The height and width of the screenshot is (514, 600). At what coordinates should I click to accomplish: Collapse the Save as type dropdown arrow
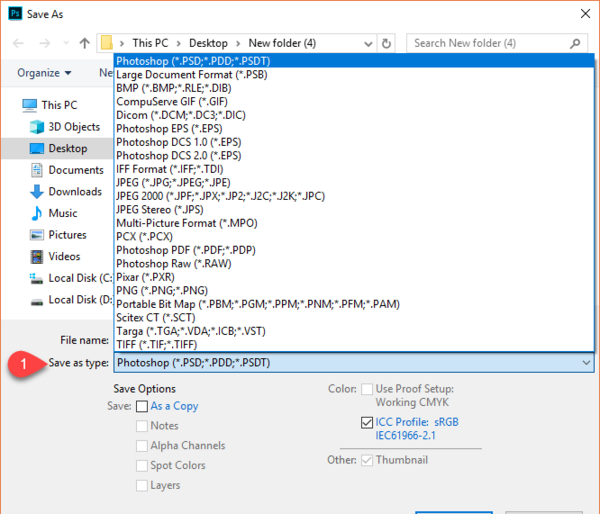click(x=586, y=362)
